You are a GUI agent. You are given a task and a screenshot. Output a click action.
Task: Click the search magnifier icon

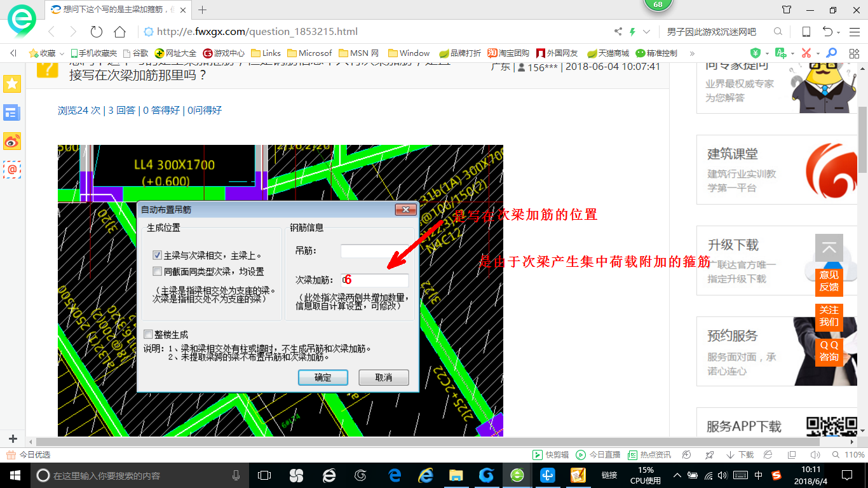tap(778, 32)
